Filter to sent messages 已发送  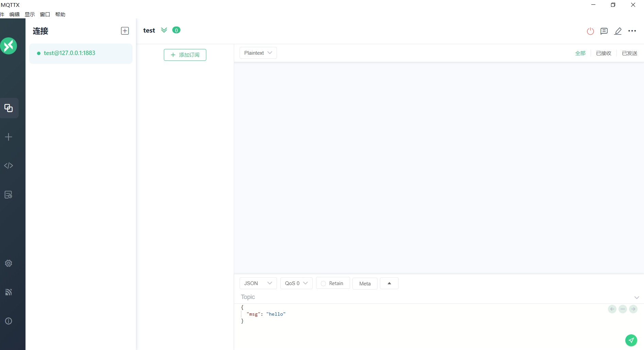tap(629, 53)
